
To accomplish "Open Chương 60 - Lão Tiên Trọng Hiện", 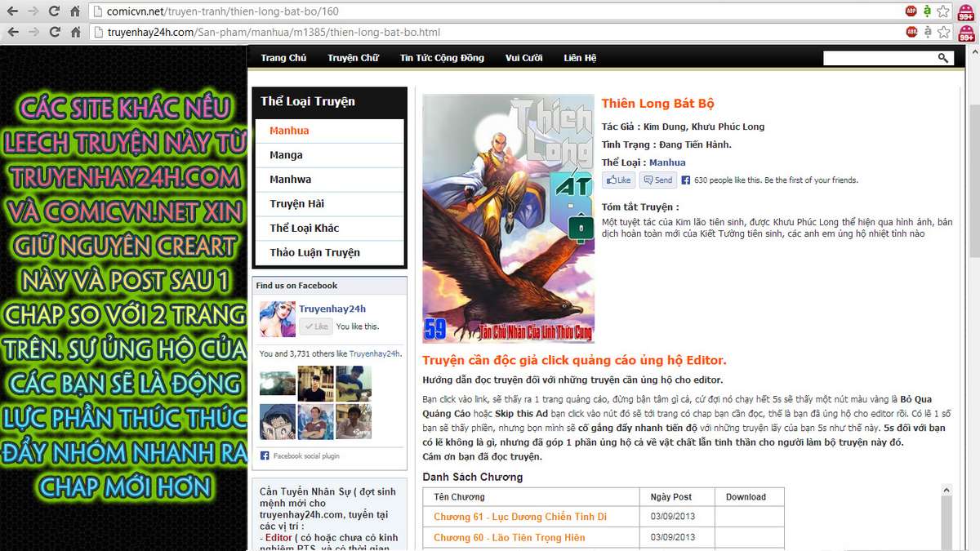I will 510,538.
